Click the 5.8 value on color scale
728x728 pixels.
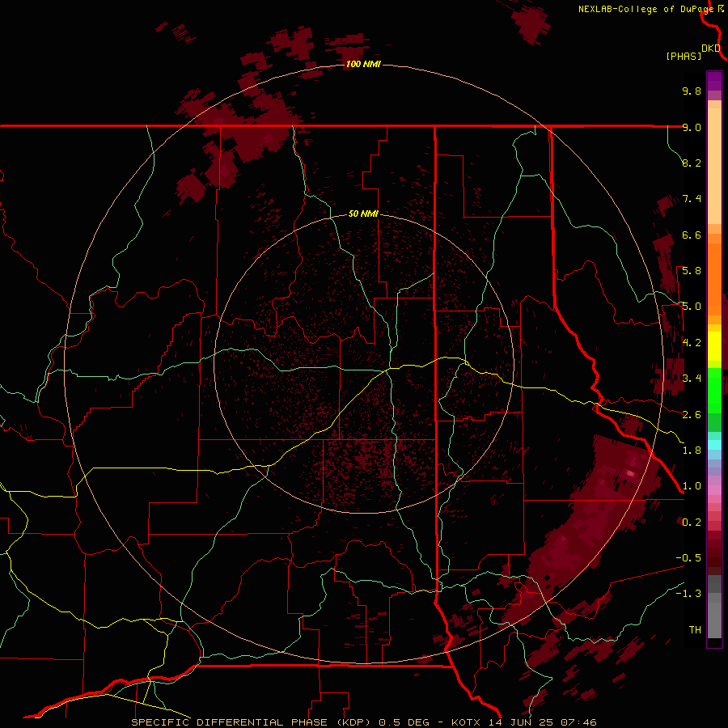(692, 271)
